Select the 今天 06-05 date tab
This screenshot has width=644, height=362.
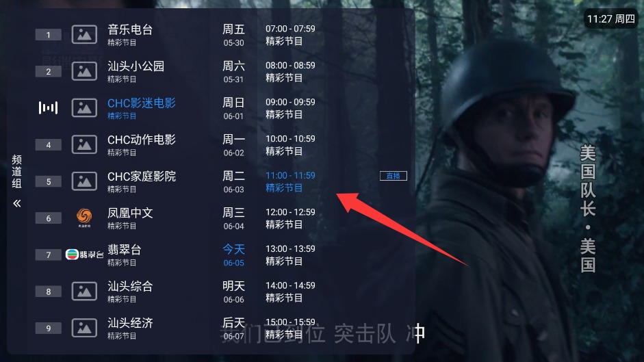[x=233, y=255]
